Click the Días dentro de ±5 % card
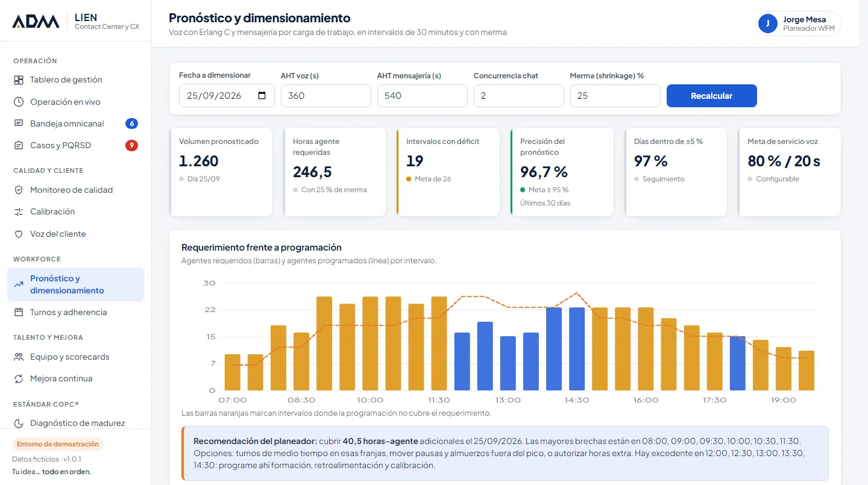This screenshot has width=868, height=485. pos(676,172)
